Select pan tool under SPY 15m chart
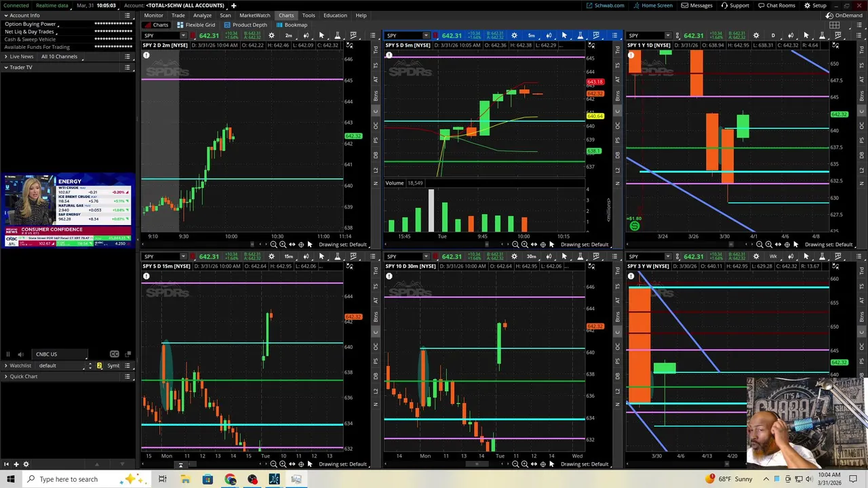The image size is (868, 488). point(292,464)
